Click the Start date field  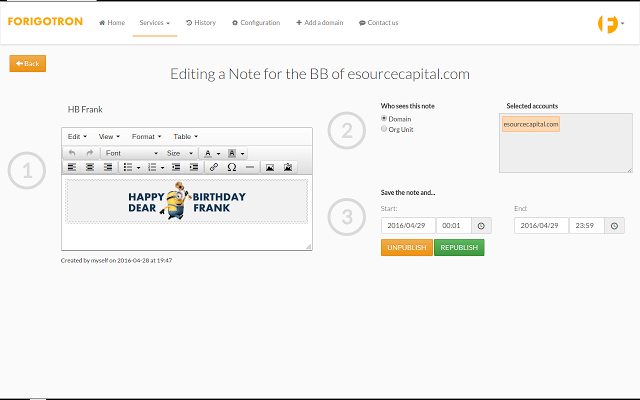point(408,226)
